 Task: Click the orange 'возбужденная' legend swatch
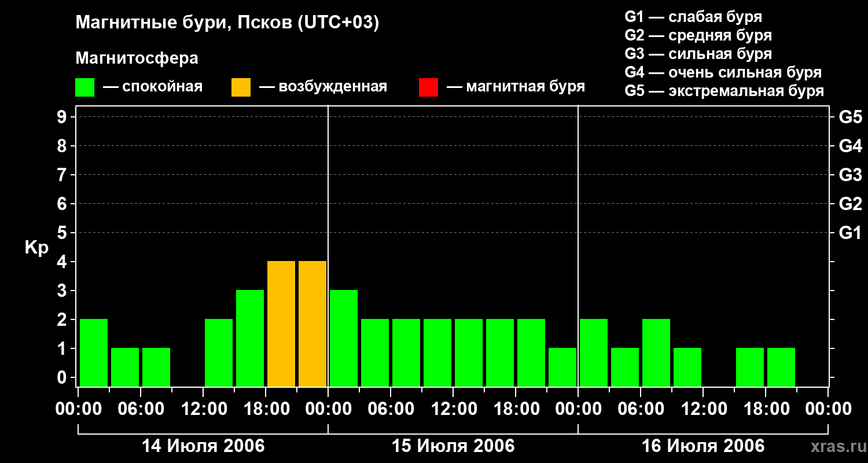(x=241, y=87)
